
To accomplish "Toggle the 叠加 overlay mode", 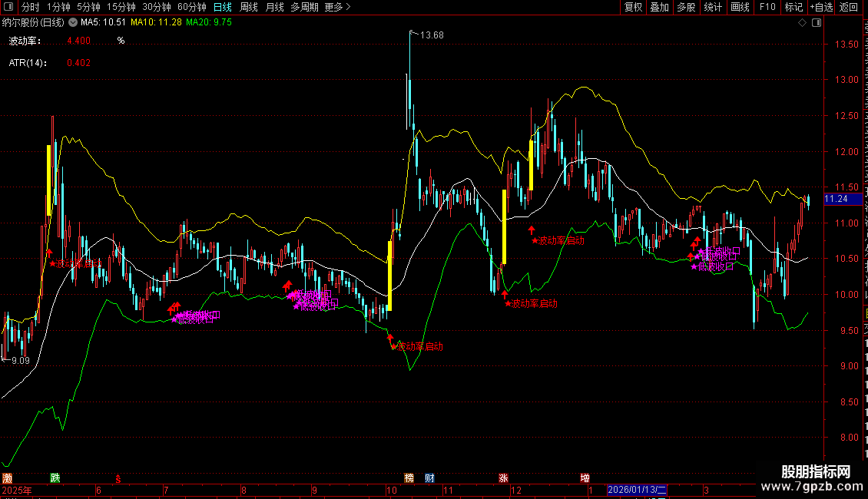I will [659, 7].
